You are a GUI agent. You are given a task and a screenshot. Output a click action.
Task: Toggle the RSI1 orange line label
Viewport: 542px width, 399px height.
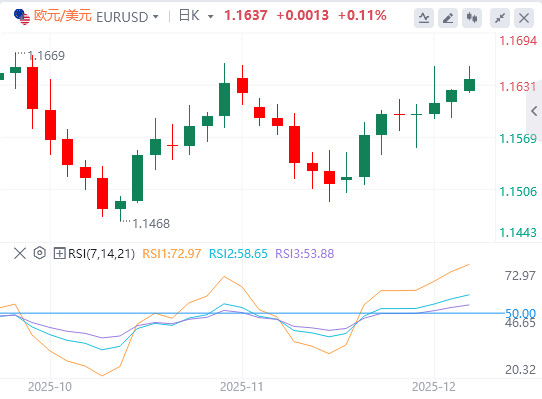click(x=171, y=254)
